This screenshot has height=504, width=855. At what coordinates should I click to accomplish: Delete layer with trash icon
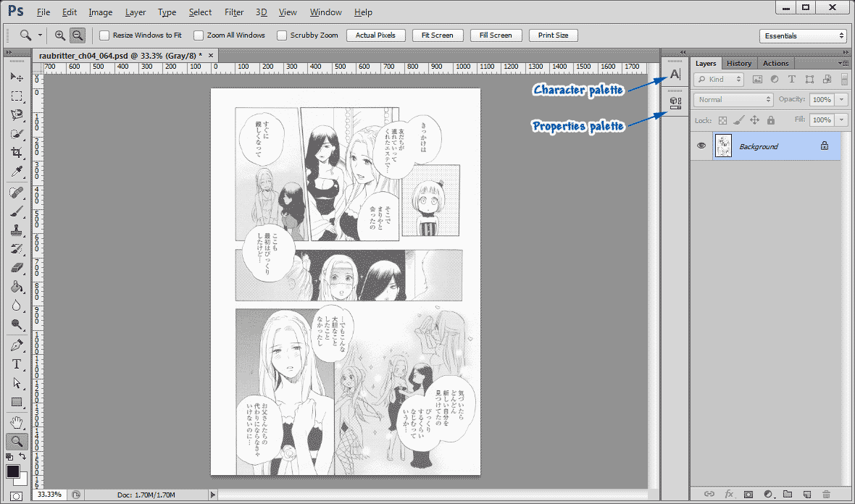point(826,494)
